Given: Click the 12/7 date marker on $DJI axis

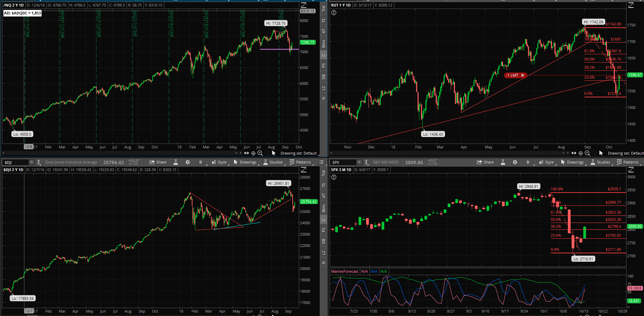Looking at the screenshot, I should pyautogui.click(x=29, y=311).
